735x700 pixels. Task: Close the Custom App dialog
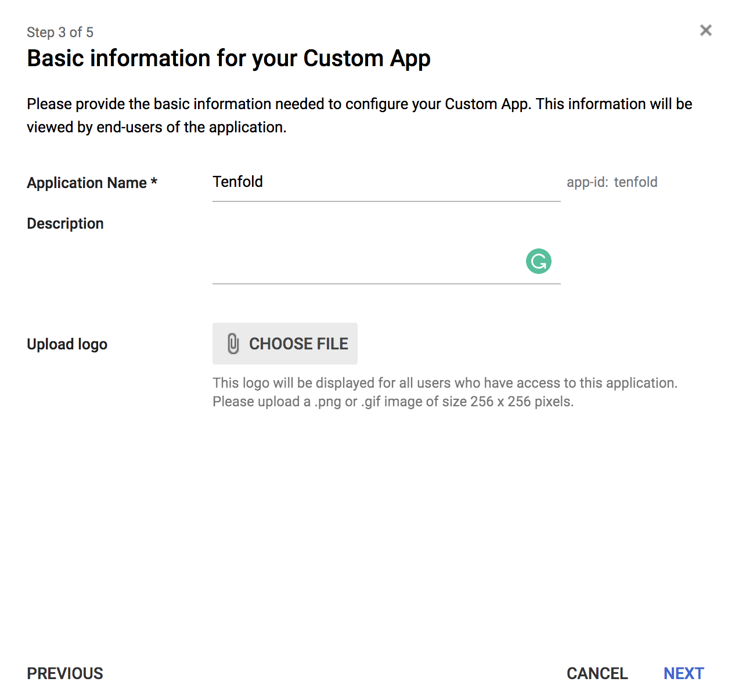(x=705, y=30)
